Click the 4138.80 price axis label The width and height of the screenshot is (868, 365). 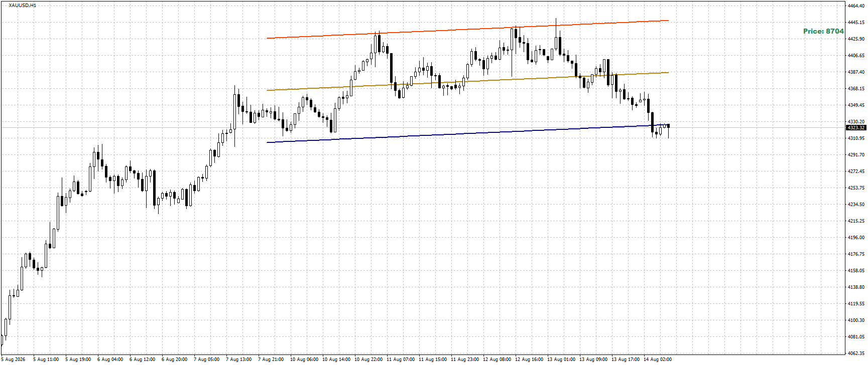click(x=855, y=287)
